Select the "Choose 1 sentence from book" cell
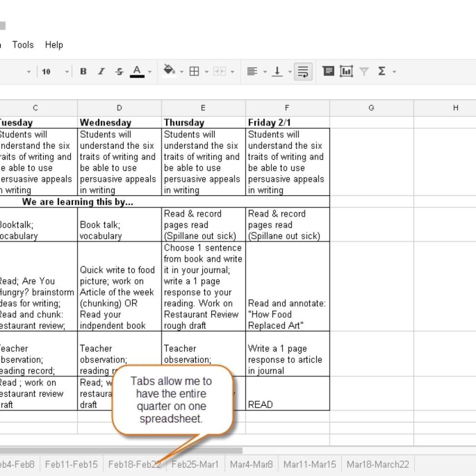Image resolution: width=476 pixels, height=476 pixels. pyautogui.click(x=203, y=286)
